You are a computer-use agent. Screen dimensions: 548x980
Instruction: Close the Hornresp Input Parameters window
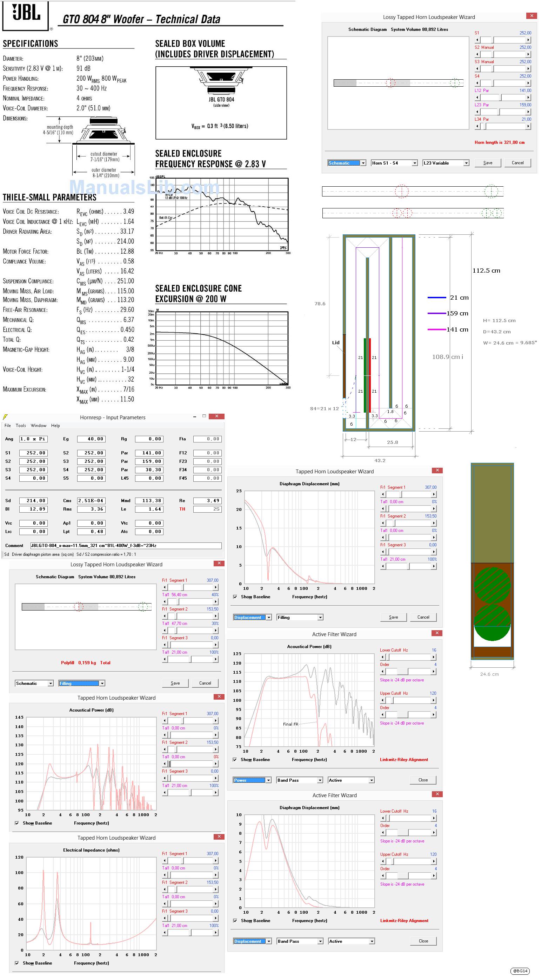click(x=217, y=416)
